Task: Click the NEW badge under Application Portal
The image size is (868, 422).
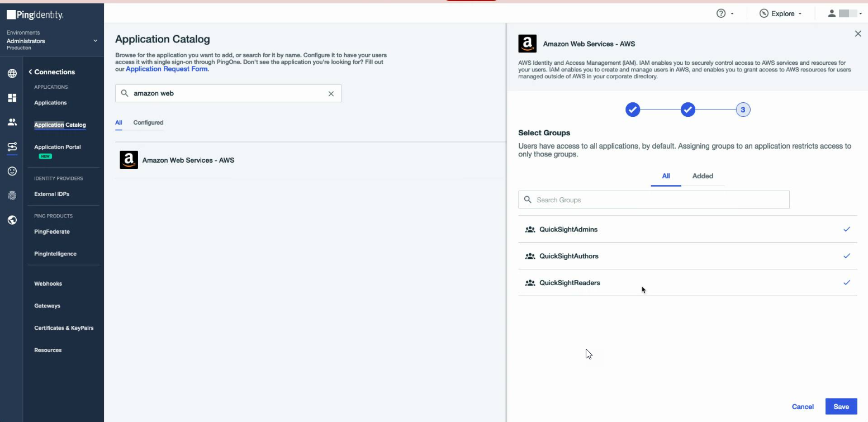Action: coord(45,157)
